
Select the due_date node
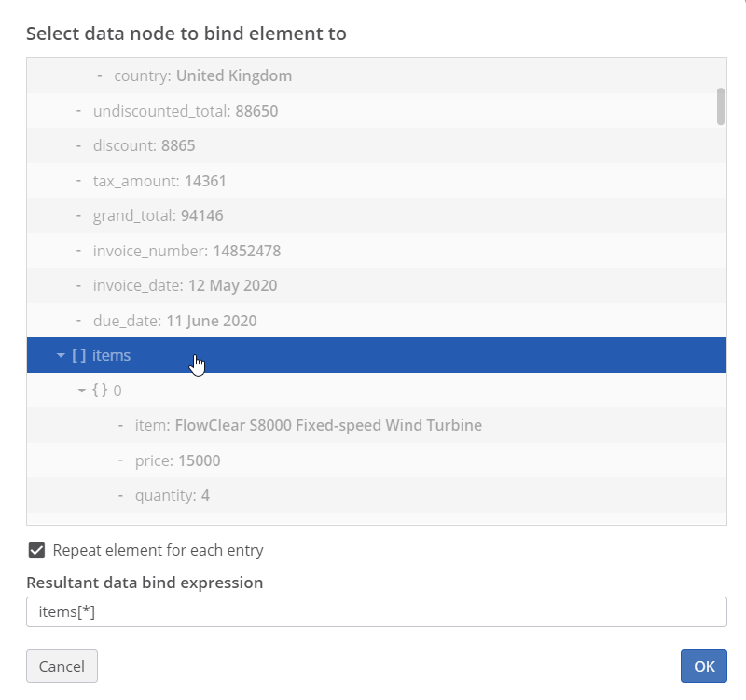(174, 321)
